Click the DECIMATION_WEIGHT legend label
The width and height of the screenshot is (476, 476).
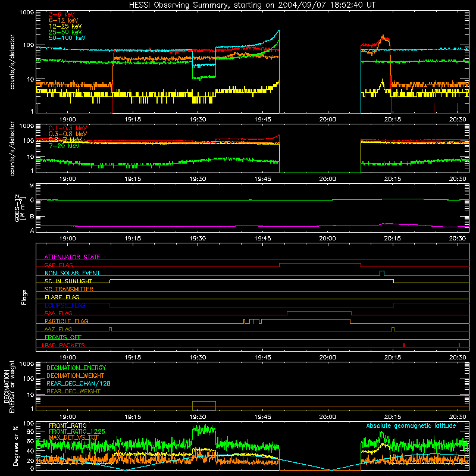[x=76, y=375]
